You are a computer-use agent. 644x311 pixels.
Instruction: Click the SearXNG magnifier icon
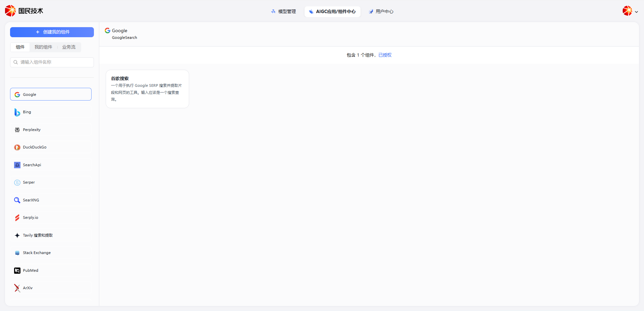(17, 200)
